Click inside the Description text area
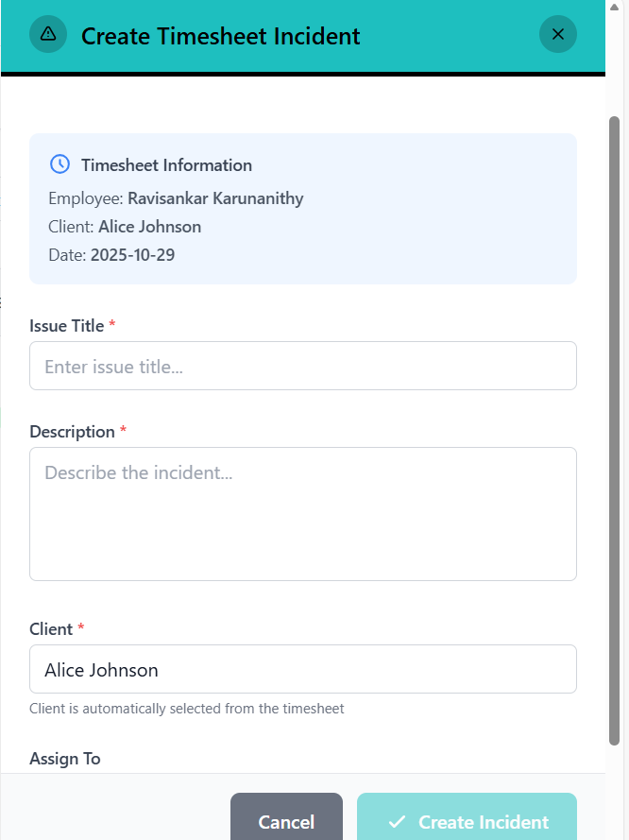 [302, 513]
